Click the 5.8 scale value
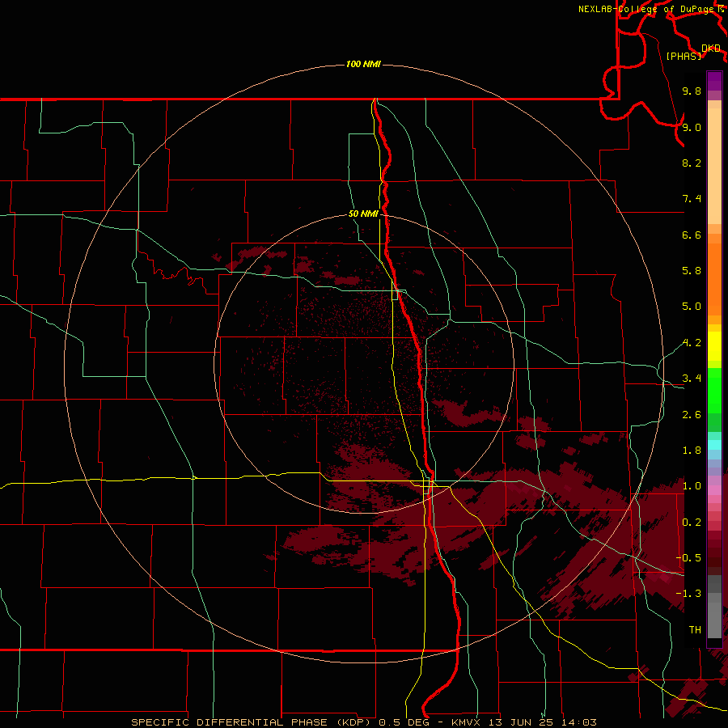The width and height of the screenshot is (728, 728). point(692,271)
